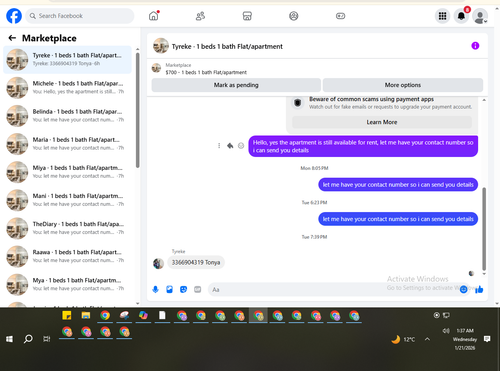
Task: Open the Tyreke conversation in the list
Action: [x=67, y=60]
